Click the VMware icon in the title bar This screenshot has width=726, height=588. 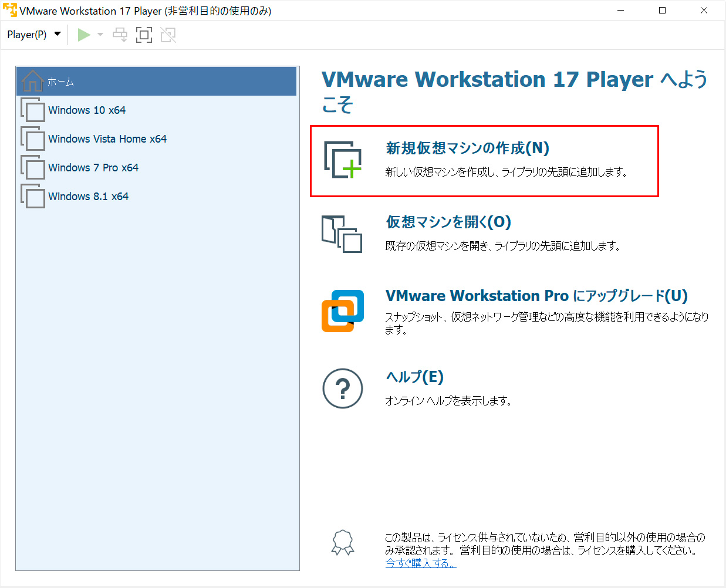tap(9, 10)
